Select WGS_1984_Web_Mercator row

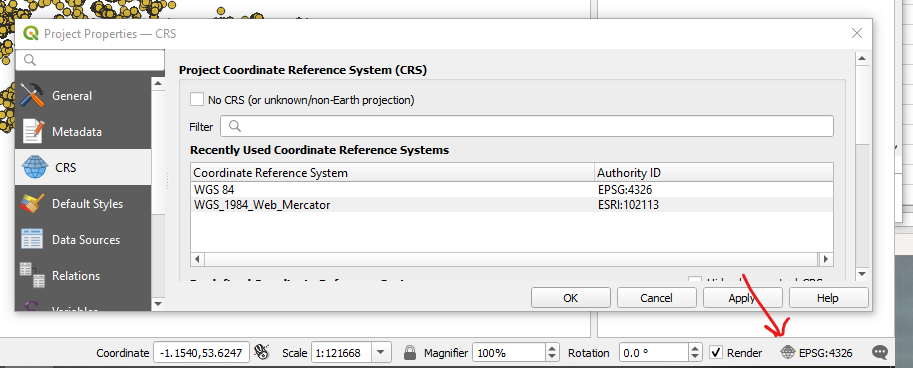click(x=512, y=204)
